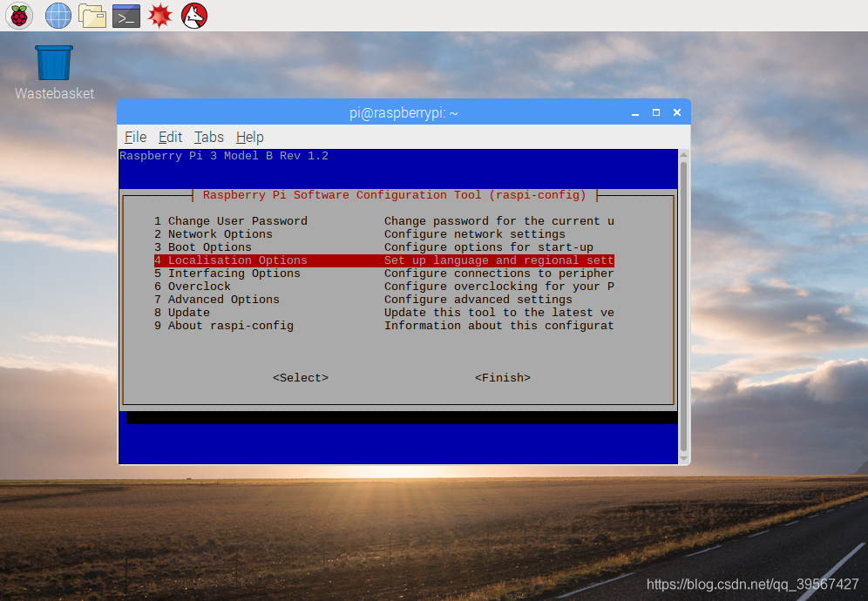The height and width of the screenshot is (601, 868).
Task: Open the File Manager folder icon
Action: [x=92, y=16]
